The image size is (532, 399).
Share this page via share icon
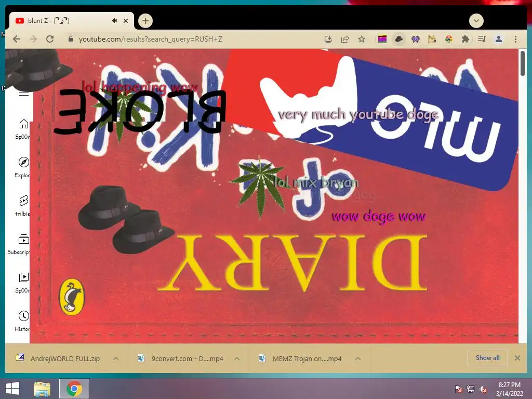[345, 39]
